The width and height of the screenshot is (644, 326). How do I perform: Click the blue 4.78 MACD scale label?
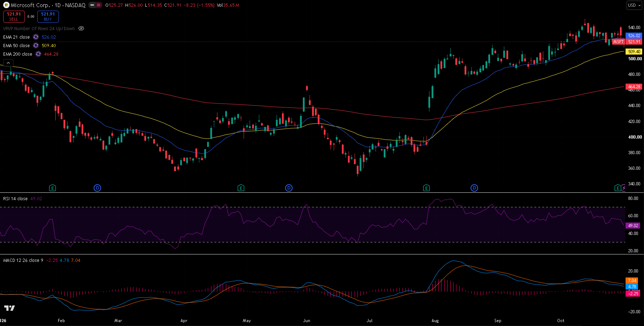coord(632,286)
